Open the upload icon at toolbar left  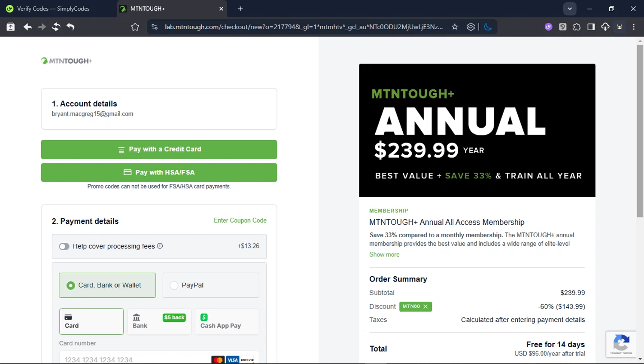(x=11, y=27)
